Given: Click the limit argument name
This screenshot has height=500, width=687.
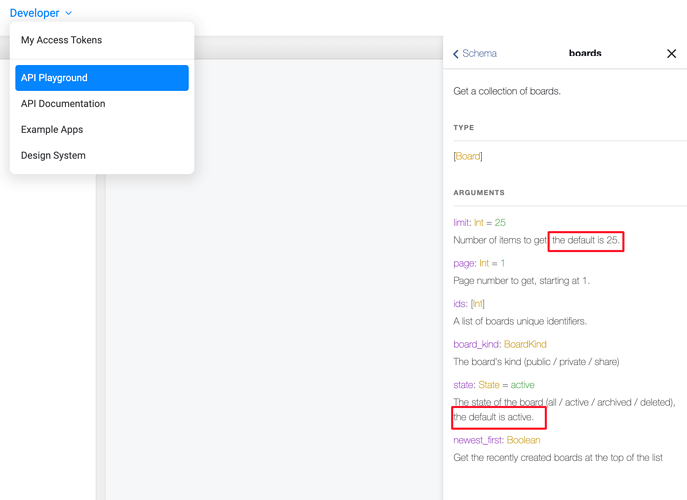Looking at the screenshot, I should point(461,223).
